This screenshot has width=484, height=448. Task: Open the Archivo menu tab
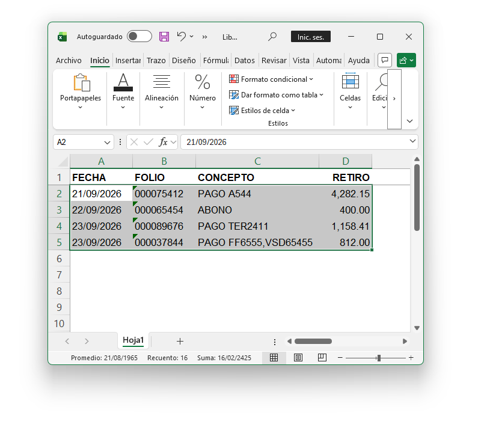point(69,61)
